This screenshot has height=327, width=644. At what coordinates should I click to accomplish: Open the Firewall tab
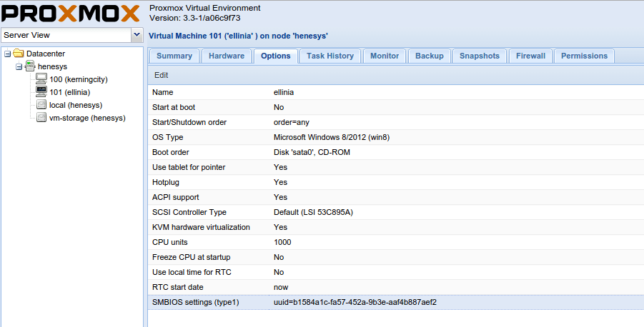tap(530, 56)
